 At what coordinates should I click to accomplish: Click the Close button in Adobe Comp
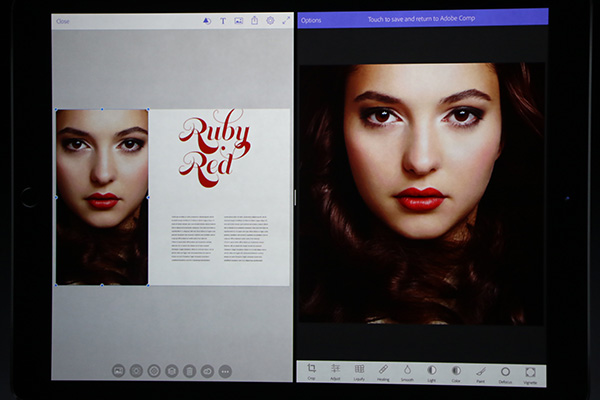click(63, 21)
